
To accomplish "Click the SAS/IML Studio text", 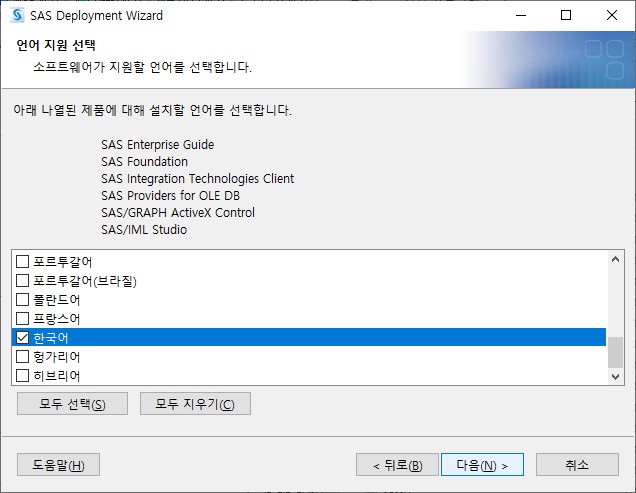I will 144,230.
